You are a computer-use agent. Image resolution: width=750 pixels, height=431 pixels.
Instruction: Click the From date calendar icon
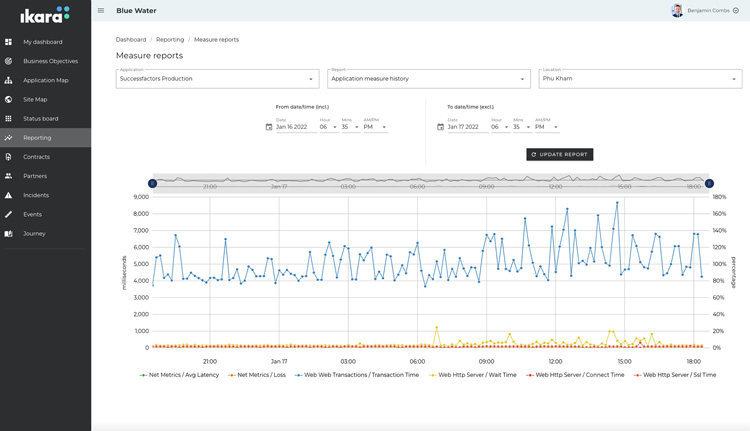point(269,127)
